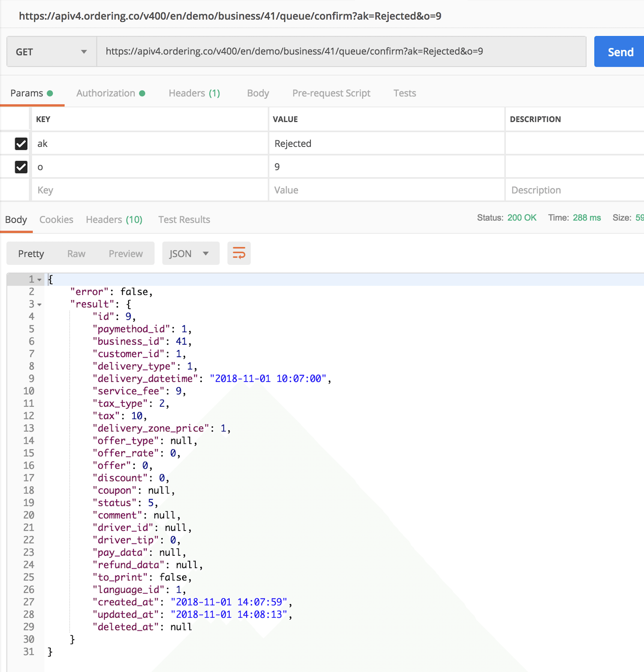The image size is (644, 672).
Task: Open the request Headers (1) tab
Action: click(x=195, y=93)
